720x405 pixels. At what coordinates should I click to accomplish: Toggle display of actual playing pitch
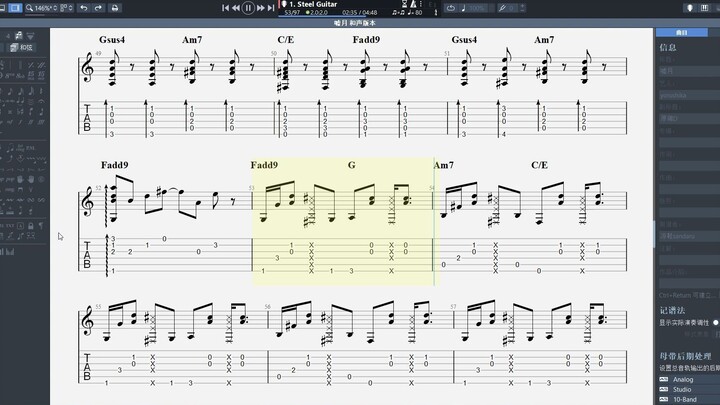[x=714, y=323]
